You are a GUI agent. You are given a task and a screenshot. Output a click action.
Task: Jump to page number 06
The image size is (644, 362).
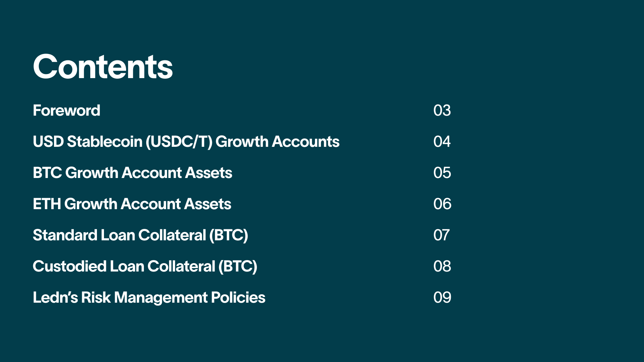[442, 204]
